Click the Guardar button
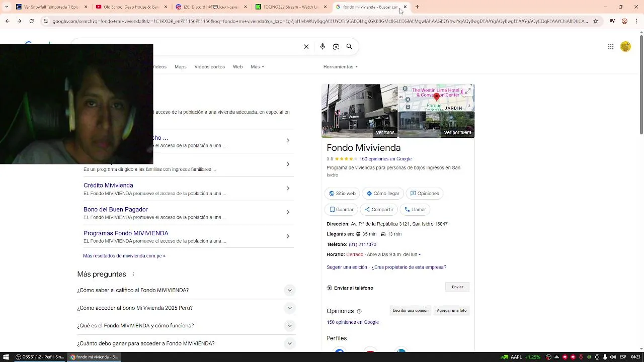This screenshot has width=644, height=362. click(x=341, y=210)
